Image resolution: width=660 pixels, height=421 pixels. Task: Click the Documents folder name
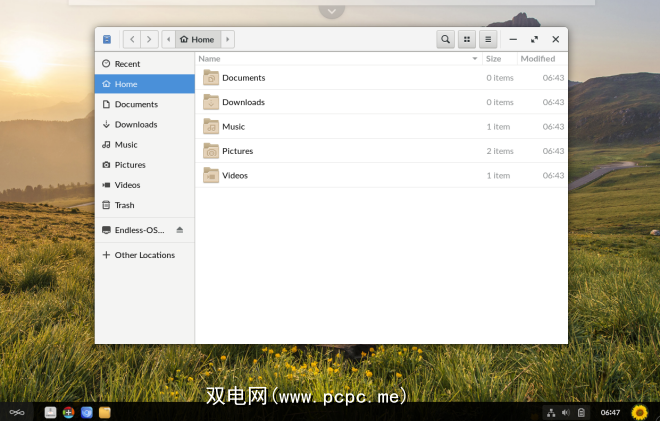point(244,78)
